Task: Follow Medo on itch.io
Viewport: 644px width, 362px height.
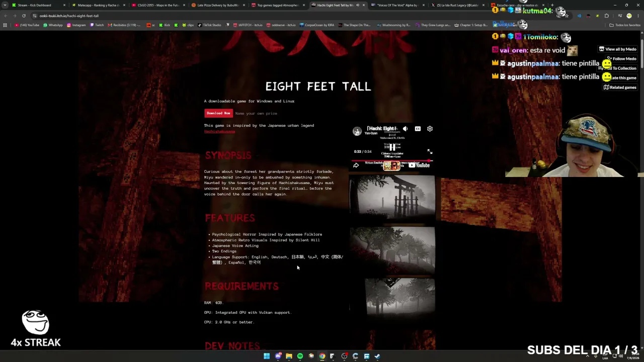Action: 621,59
